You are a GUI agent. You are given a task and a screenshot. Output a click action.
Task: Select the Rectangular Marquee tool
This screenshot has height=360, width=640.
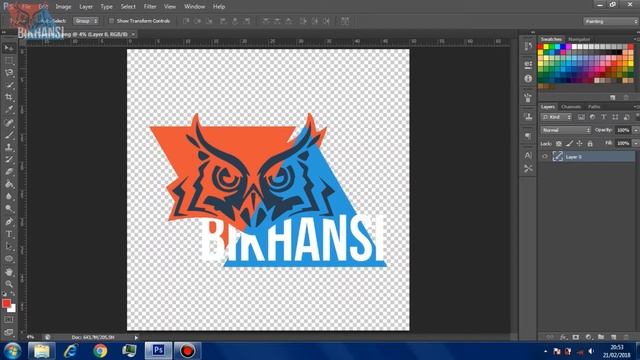(9, 60)
